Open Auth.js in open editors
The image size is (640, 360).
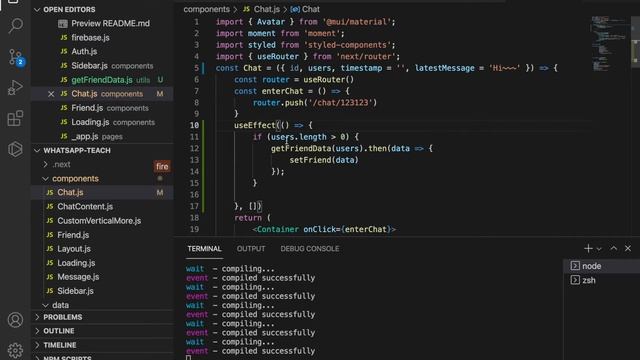click(102, 51)
